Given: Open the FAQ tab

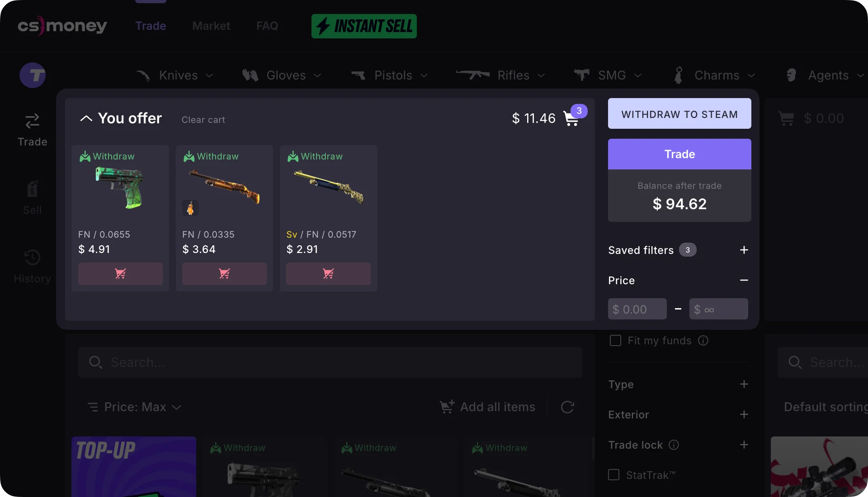Looking at the screenshot, I should coord(267,26).
